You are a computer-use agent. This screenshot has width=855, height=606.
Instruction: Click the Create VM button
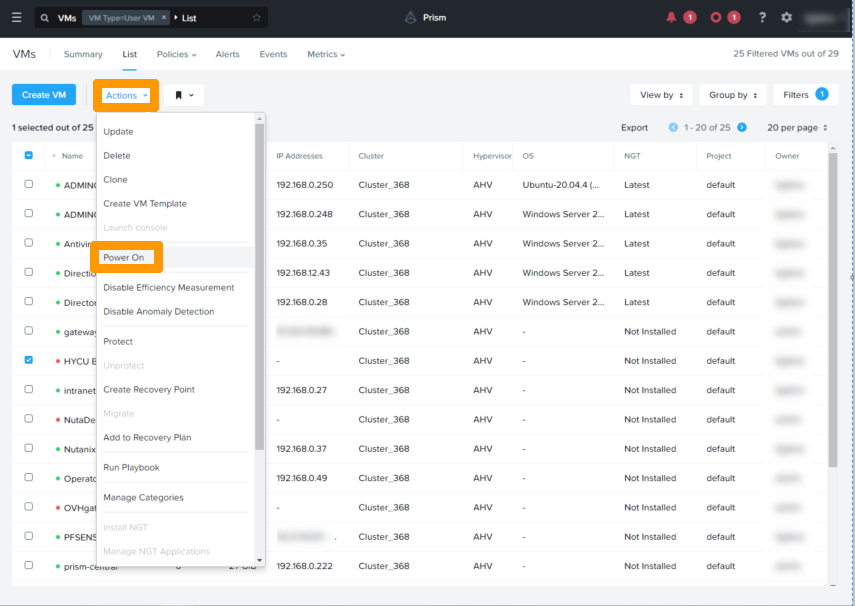coord(44,95)
